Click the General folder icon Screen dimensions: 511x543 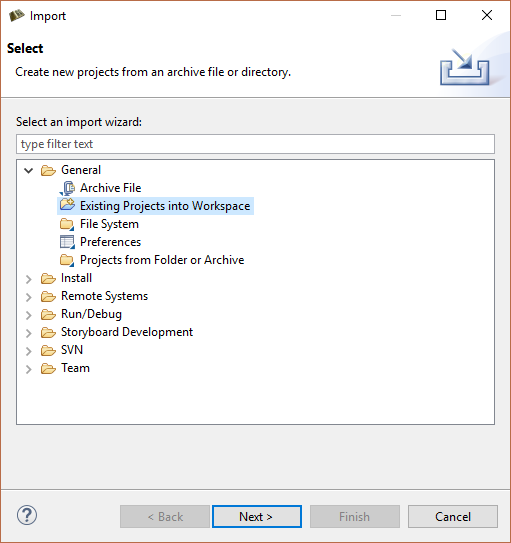click(48, 170)
